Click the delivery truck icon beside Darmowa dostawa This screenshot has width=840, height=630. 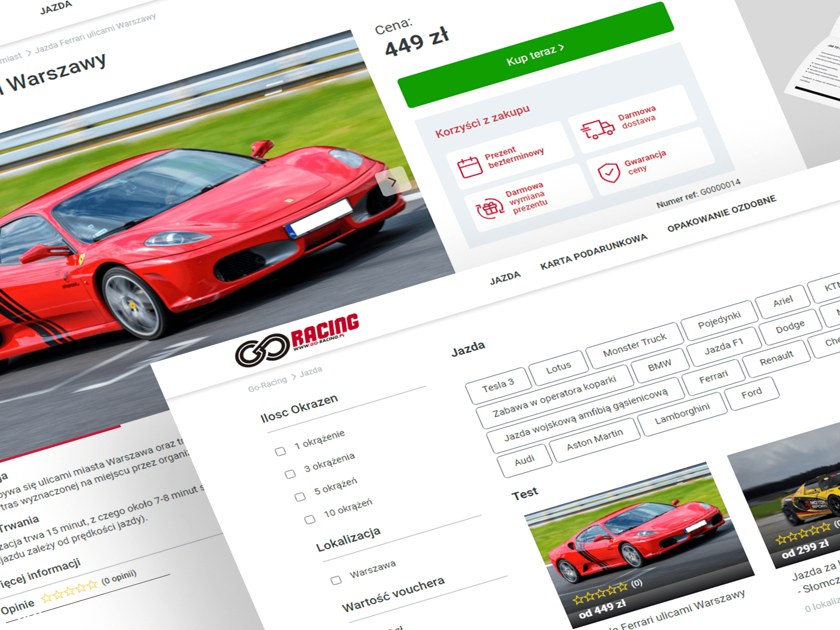coord(597,129)
